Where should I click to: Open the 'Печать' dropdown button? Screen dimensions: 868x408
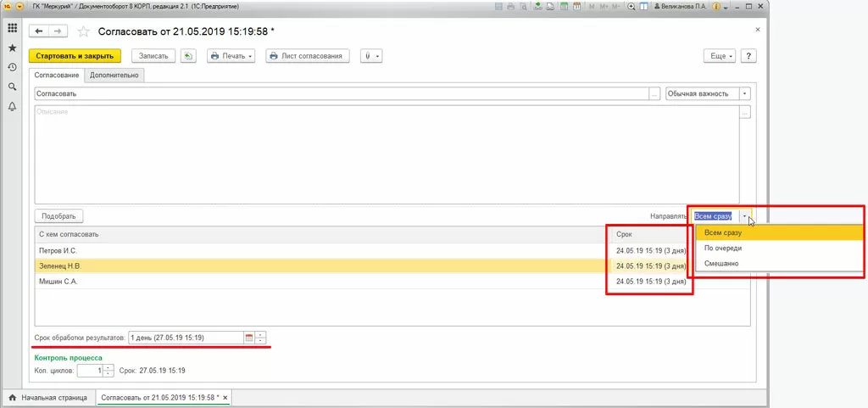pyautogui.click(x=231, y=56)
